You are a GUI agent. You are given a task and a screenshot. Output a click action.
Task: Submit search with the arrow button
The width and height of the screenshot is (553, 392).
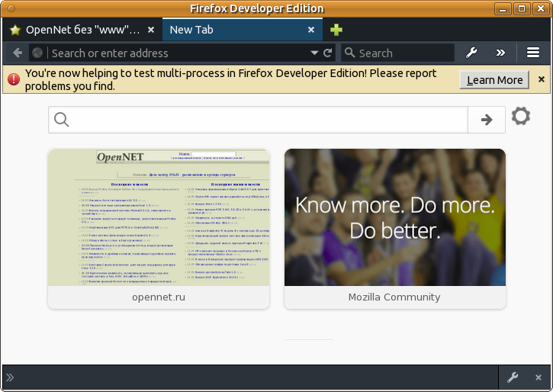click(x=486, y=120)
